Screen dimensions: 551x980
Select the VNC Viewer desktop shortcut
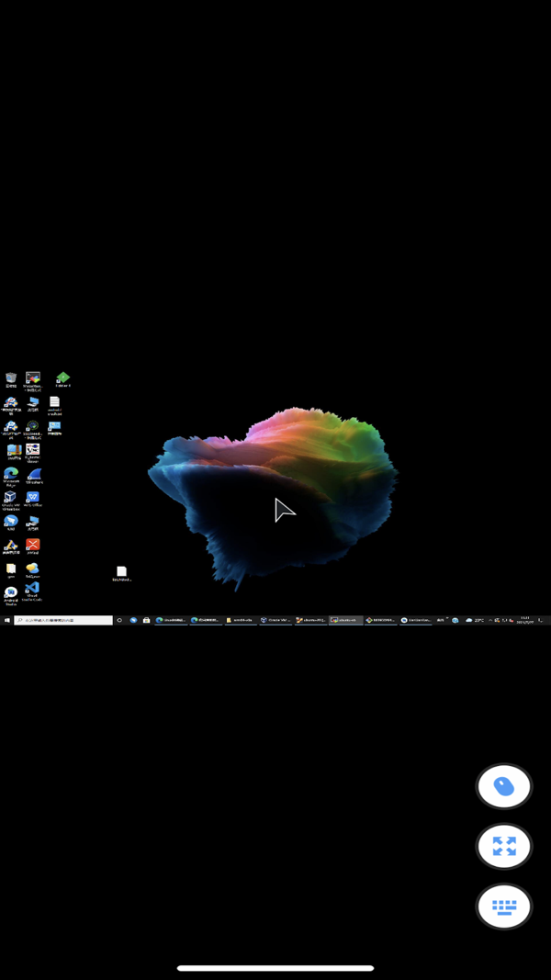tap(32, 453)
